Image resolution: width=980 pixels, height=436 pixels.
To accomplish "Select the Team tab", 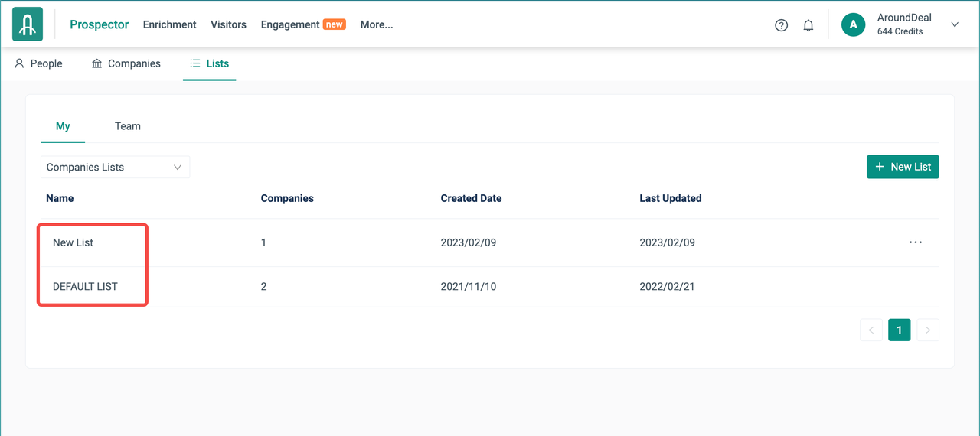I will pos(128,126).
